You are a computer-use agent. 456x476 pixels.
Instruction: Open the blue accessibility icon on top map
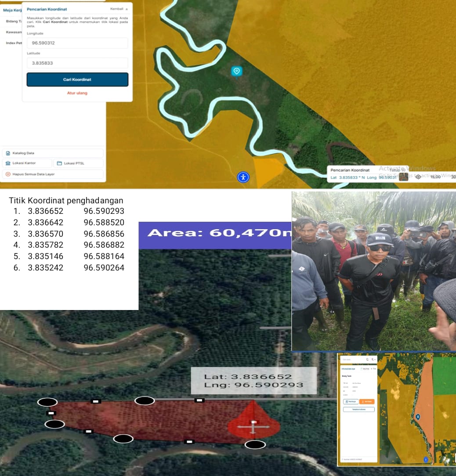point(243,177)
